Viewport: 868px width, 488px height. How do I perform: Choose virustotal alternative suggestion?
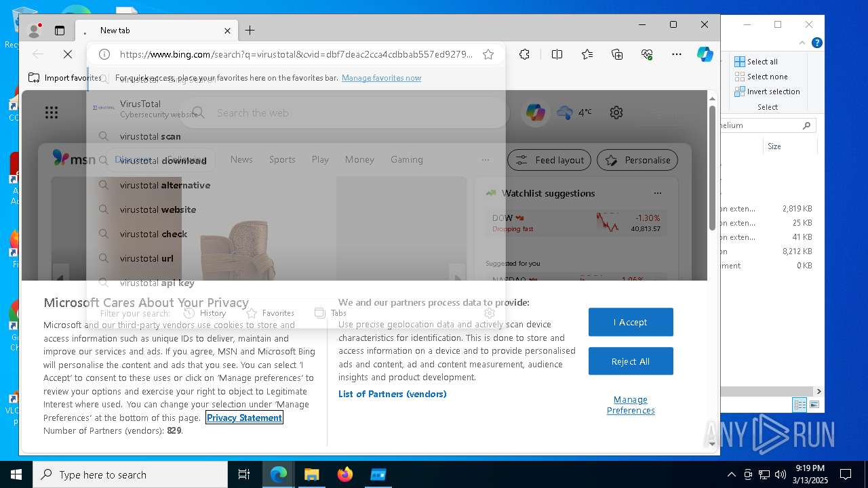point(296,185)
